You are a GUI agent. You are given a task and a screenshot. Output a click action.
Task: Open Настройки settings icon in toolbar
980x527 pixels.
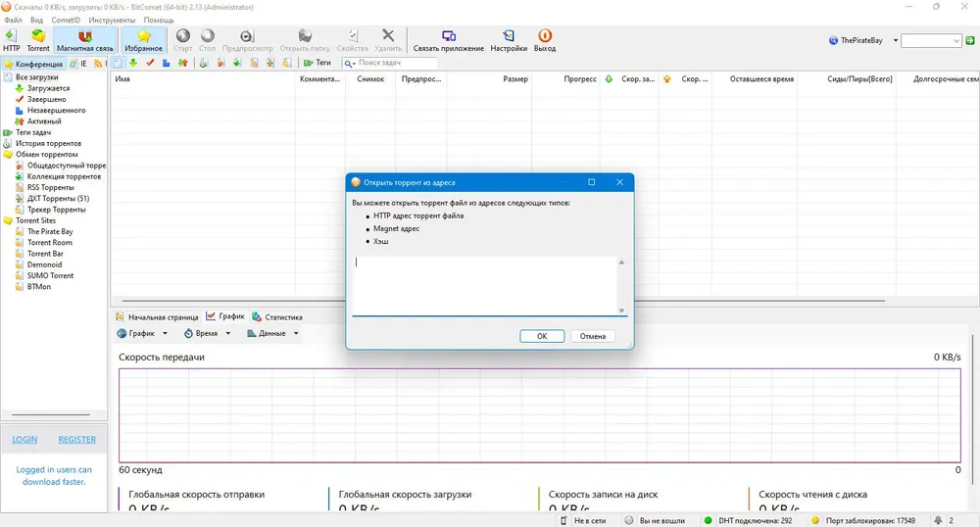tap(508, 35)
